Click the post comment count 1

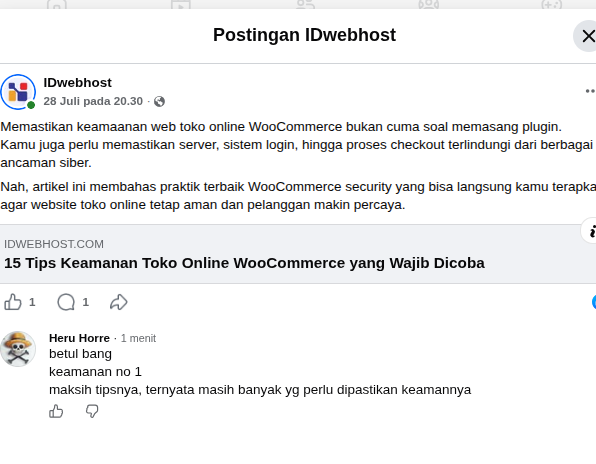86,302
